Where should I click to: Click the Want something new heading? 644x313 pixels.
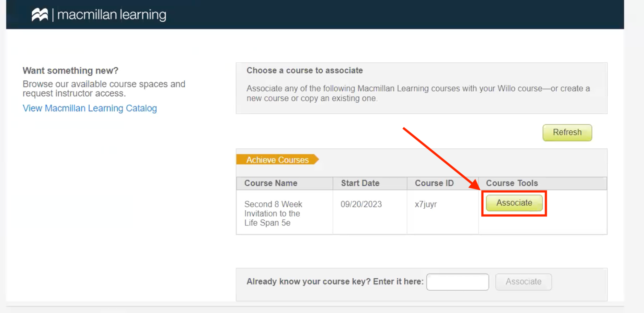pos(70,71)
